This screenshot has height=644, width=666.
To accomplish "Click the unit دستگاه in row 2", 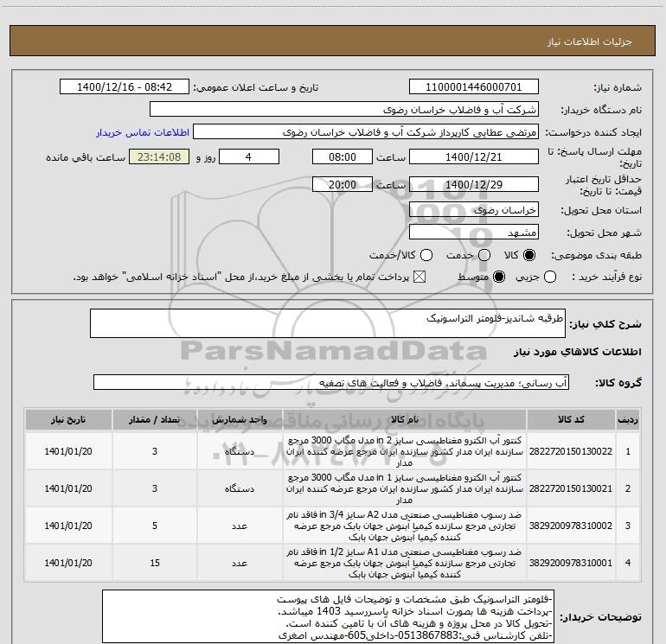I will click(240, 488).
